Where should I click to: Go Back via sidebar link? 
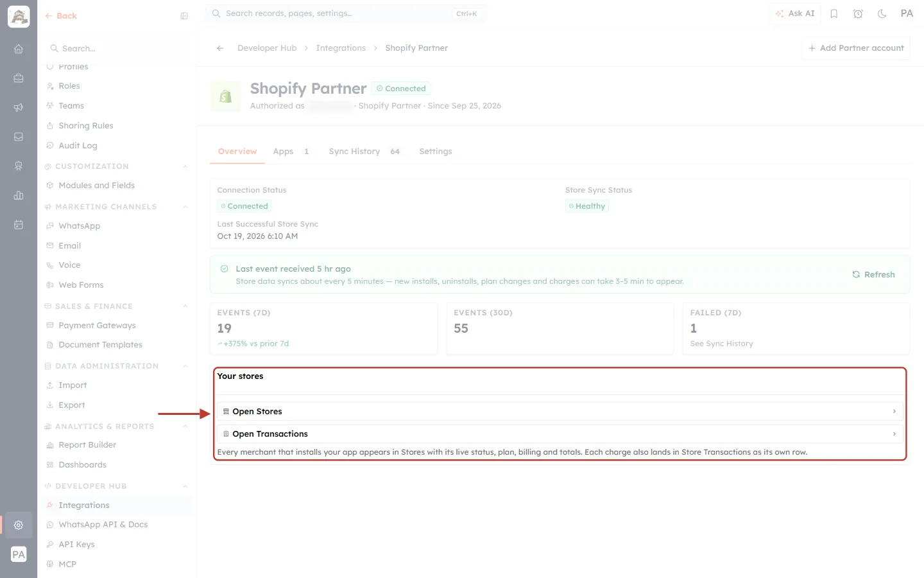(x=61, y=16)
